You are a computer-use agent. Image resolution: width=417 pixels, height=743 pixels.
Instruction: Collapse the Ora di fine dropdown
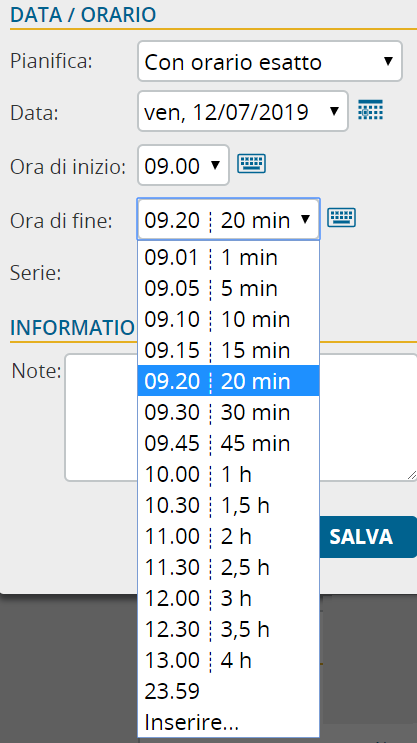pos(228,219)
